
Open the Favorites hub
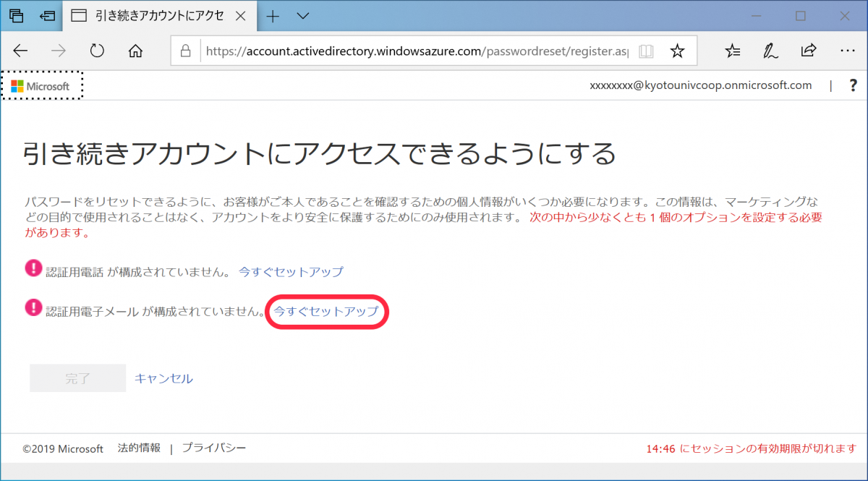(x=733, y=51)
